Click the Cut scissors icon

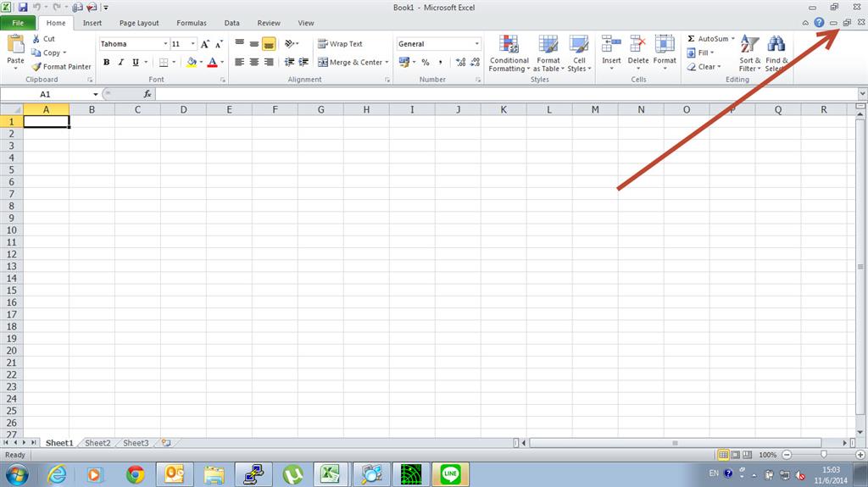(36, 39)
